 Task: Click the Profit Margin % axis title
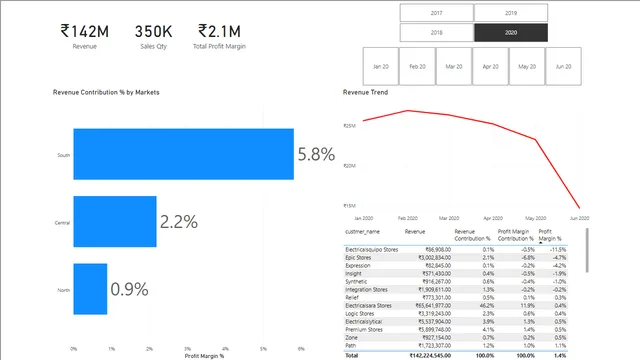tap(204, 356)
